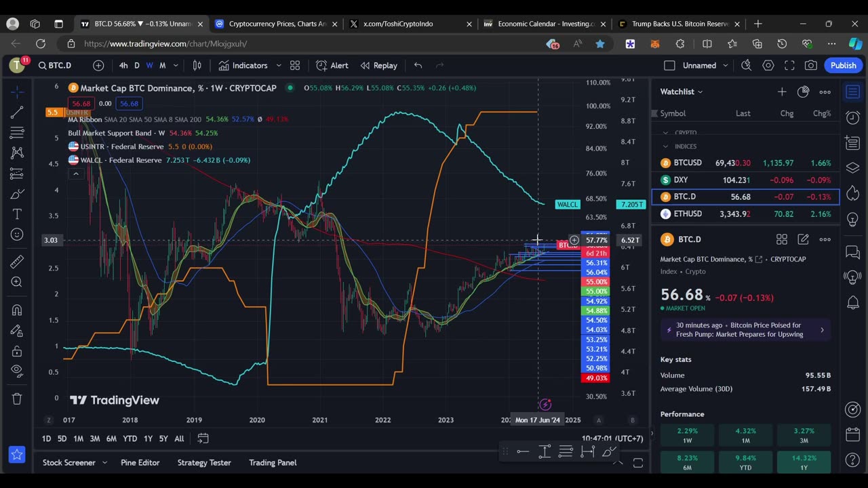Expand the timeframe interval dropdown
The width and height of the screenshot is (868, 488).
(176, 66)
